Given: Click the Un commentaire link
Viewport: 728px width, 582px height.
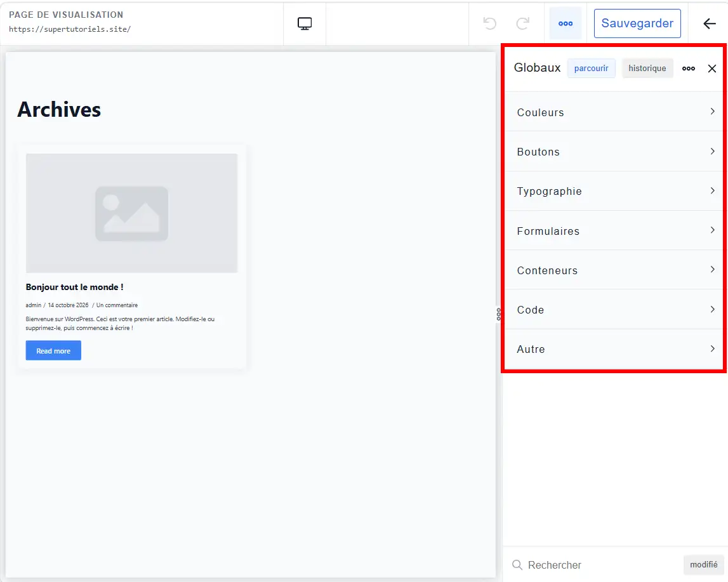Looking at the screenshot, I should click(x=117, y=305).
